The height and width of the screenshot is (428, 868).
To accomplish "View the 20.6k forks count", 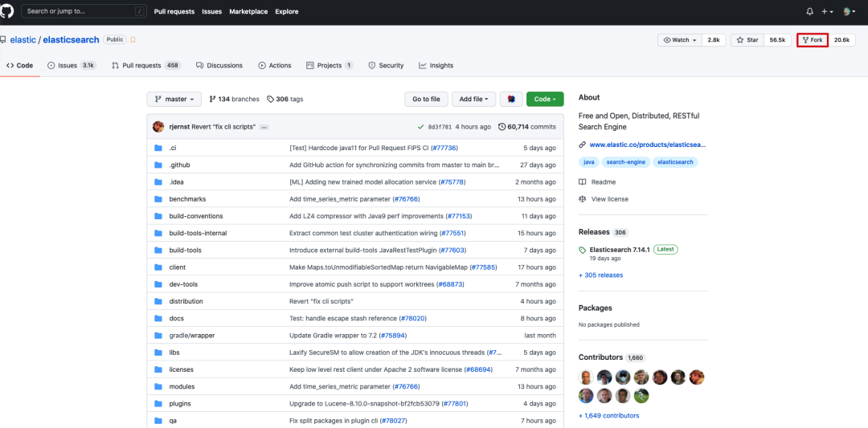I will pos(841,40).
